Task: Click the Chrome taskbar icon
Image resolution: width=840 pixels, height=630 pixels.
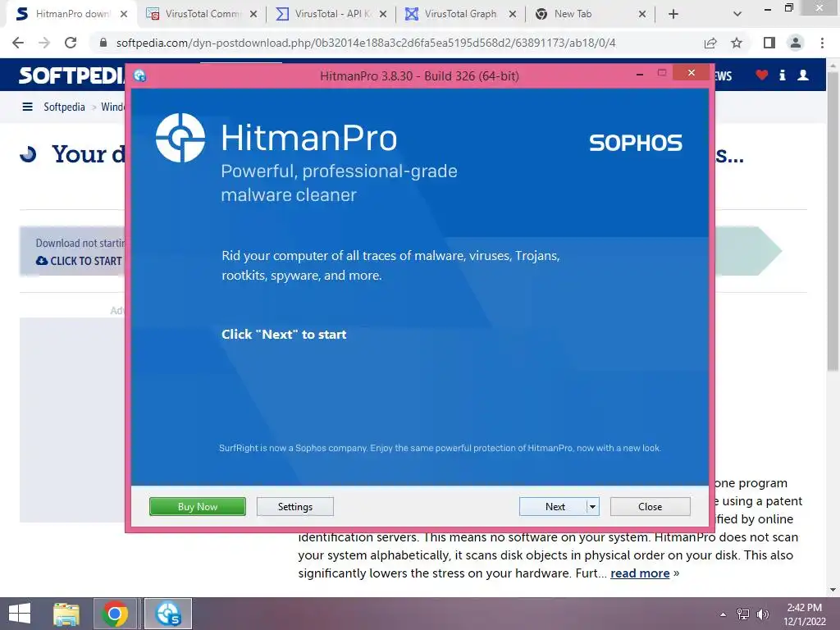Action: [115, 614]
